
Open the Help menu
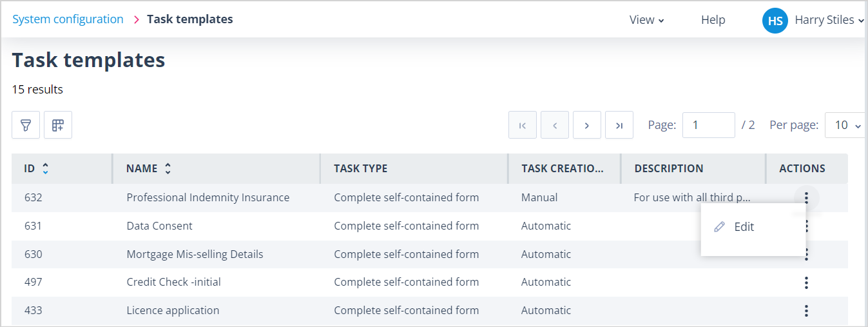pos(713,20)
